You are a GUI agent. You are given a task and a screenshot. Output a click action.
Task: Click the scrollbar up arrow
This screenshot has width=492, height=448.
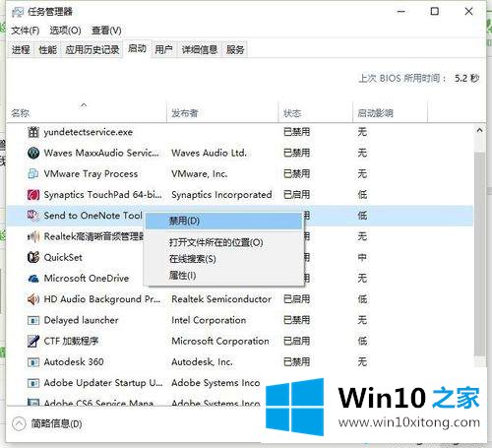(479, 131)
